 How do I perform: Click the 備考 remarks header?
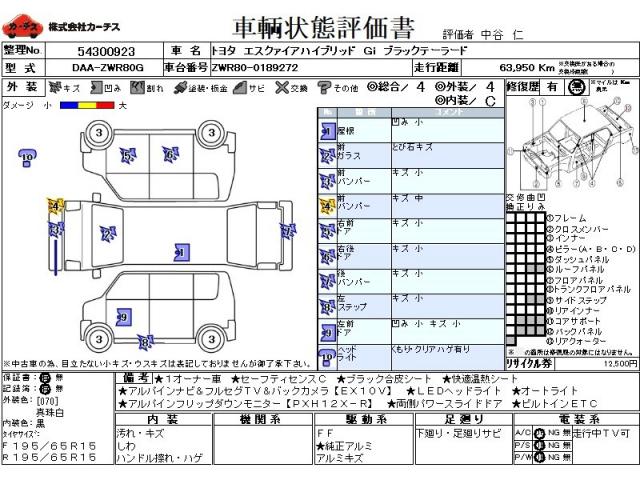pos(135,378)
